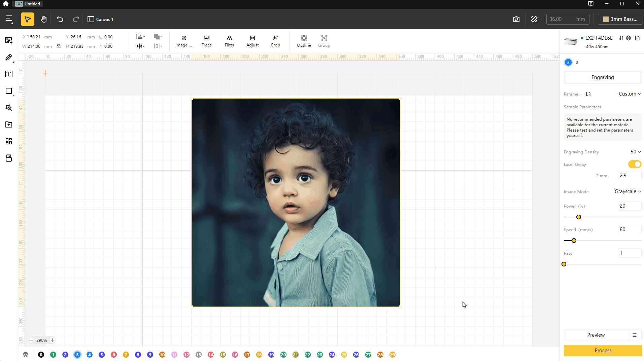Image resolution: width=644 pixels, height=361 pixels.
Task: Open the Custom parameter dropdown
Action: coord(630,94)
